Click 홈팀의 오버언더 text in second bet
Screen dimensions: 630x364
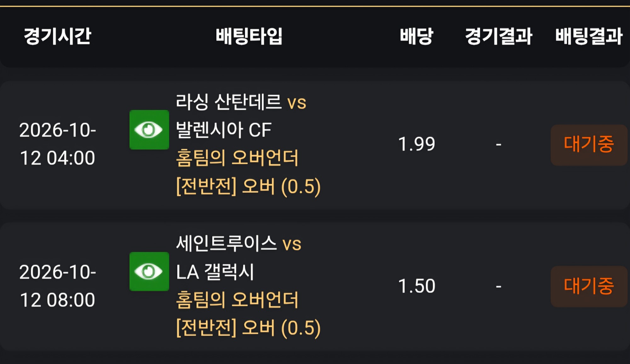click(x=237, y=300)
